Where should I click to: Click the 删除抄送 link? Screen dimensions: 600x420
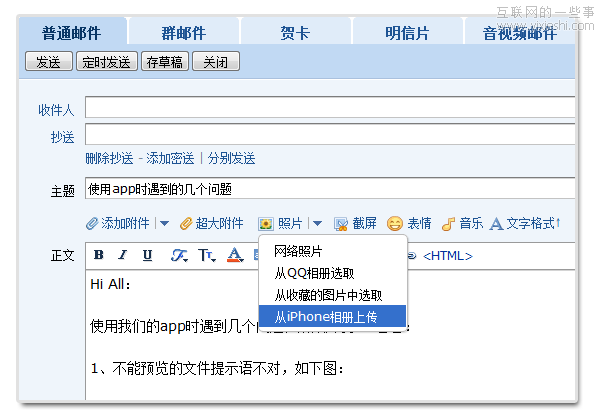(109, 158)
